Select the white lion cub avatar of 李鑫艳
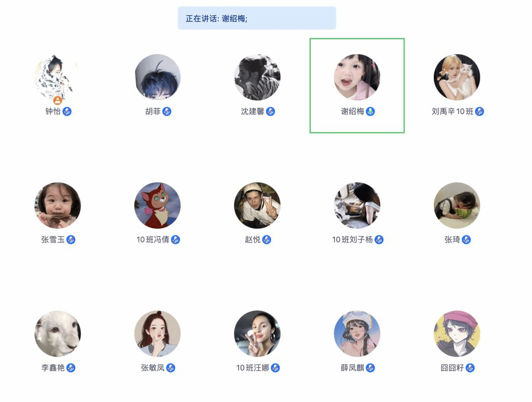The image size is (532, 402). [58, 334]
